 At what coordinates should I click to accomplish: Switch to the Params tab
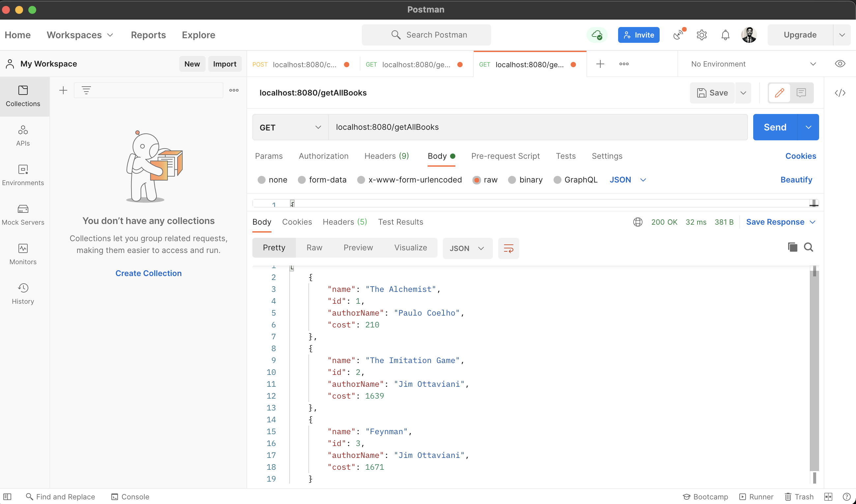(x=269, y=156)
